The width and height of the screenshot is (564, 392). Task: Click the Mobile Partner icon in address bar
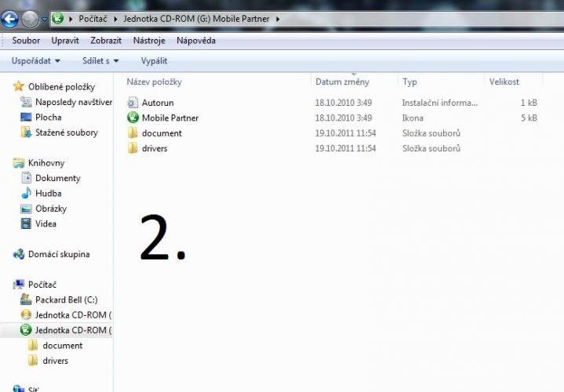click(x=57, y=18)
